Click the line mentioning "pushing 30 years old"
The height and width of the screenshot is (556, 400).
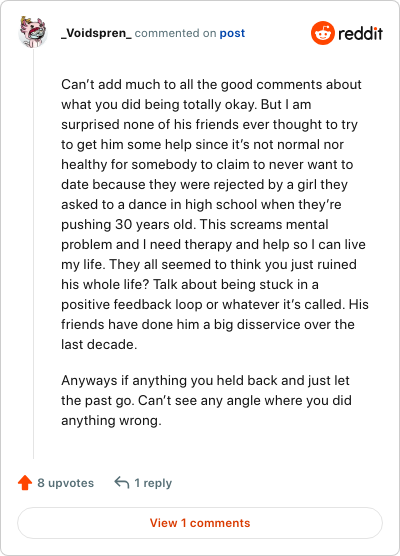point(195,224)
